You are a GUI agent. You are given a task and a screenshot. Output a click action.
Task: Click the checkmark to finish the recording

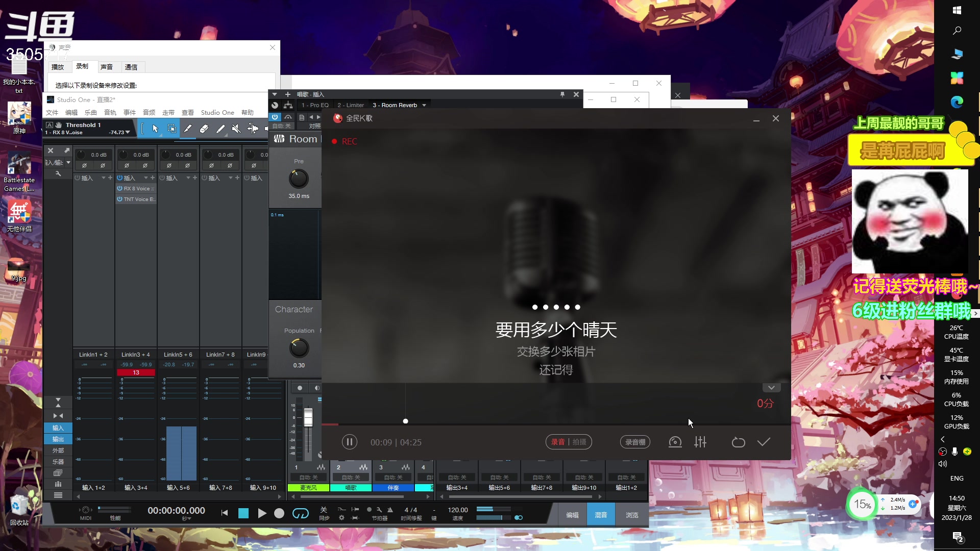coord(763,442)
